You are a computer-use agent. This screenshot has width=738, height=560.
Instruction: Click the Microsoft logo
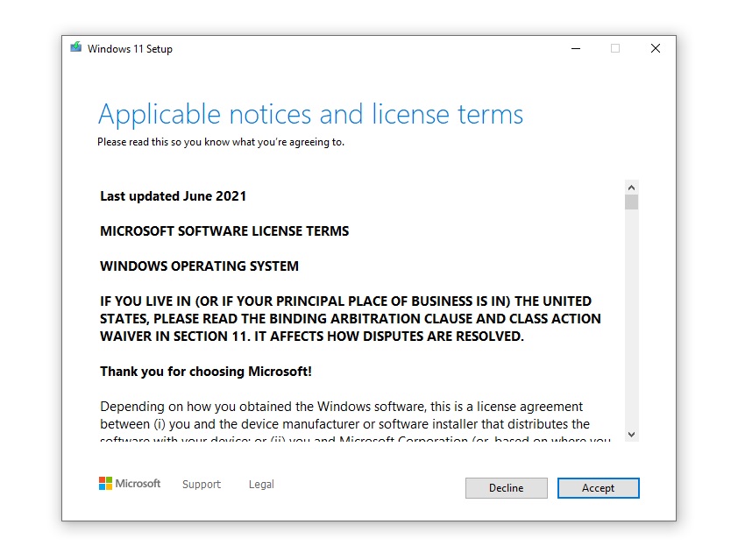click(130, 483)
